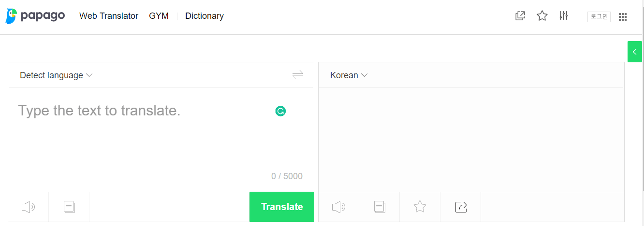Open the Dictionary link
This screenshot has width=644, height=226.
click(205, 16)
